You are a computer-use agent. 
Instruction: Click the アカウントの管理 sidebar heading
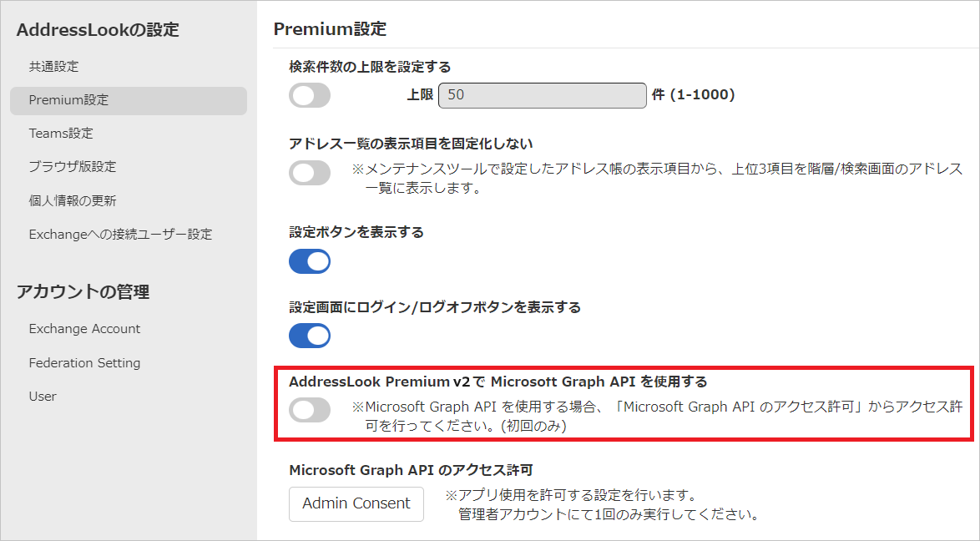tap(83, 292)
